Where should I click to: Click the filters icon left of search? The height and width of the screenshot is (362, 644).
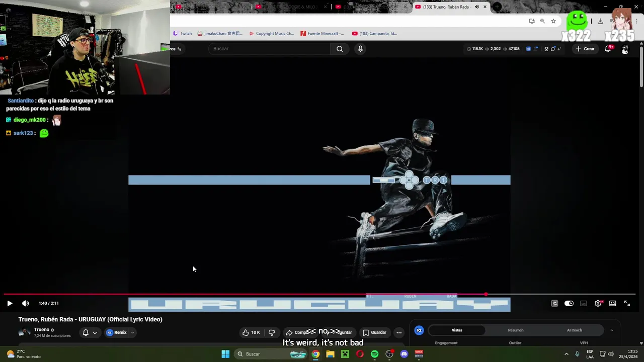click(179, 49)
